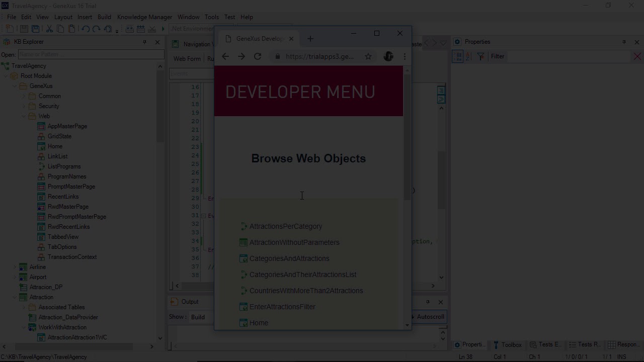Close the KB Explorer panel
Screen dimensions: 644x362
tap(157, 42)
